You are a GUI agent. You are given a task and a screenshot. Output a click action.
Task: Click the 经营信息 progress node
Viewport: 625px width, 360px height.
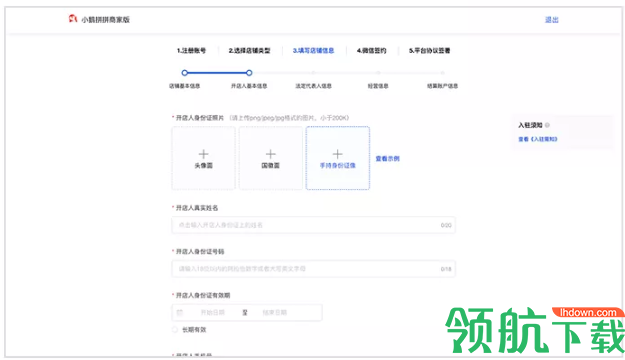pyautogui.click(x=378, y=73)
